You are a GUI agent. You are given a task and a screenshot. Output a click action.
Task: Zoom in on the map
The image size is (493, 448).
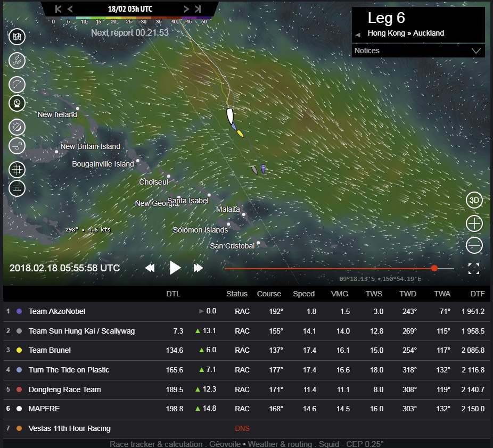tap(474, 223)
